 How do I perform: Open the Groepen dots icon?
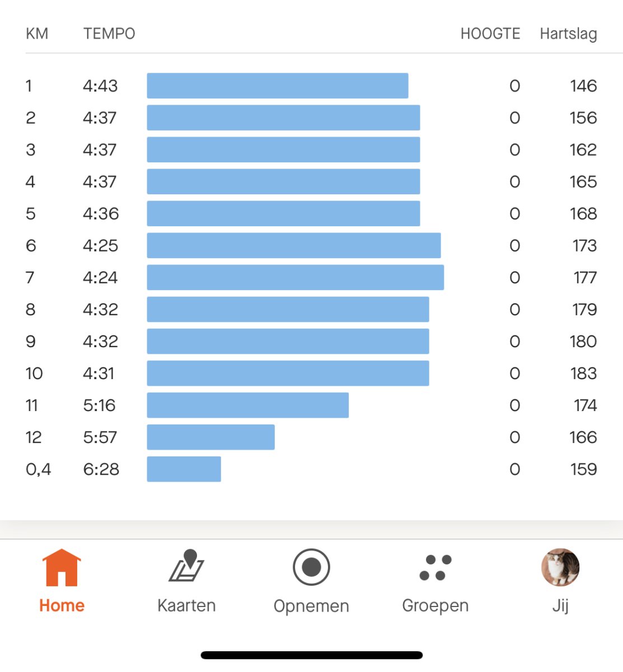click(435, 567)
